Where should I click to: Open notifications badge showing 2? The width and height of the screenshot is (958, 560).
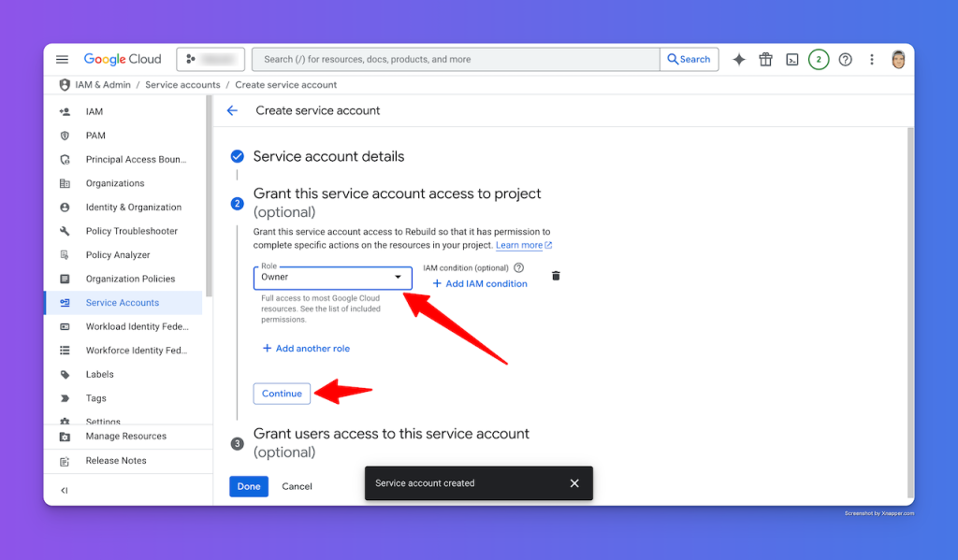point(819,59)
